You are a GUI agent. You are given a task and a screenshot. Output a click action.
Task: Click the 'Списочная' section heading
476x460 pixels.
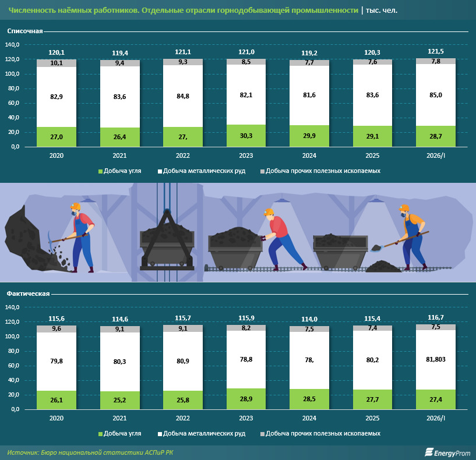click(x=25, y=31)
